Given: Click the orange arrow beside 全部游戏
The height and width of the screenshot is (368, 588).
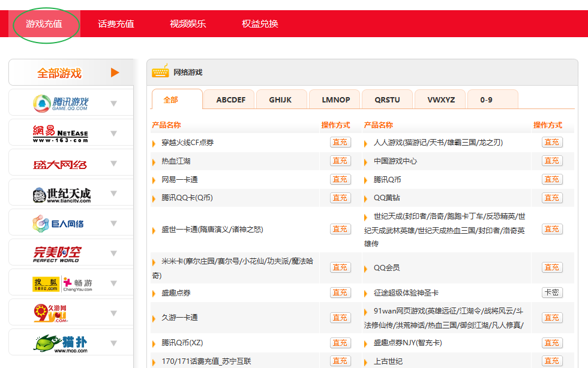Looking at the screenshot, I should [x=115, y=73].
